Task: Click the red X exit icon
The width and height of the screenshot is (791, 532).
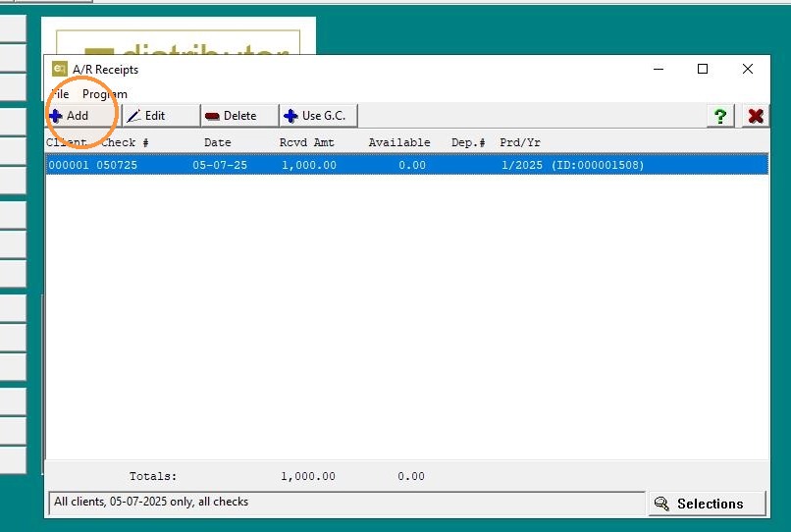Action: tap(756, 116)
